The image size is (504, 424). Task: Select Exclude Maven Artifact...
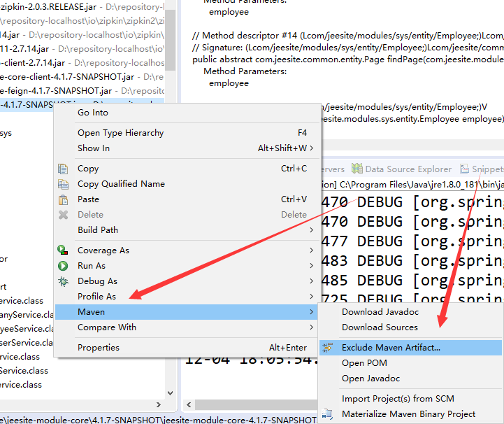click(410, 348)
